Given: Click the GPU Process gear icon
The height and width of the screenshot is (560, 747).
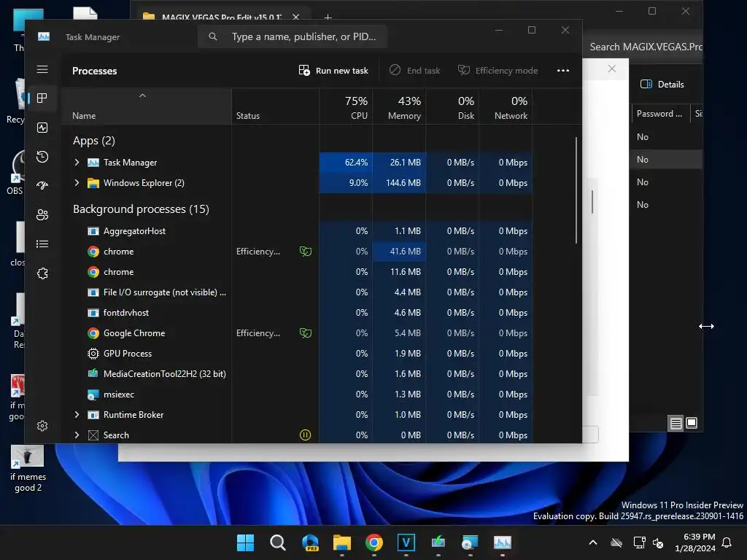Looking at the screenshot, I should [x=93, y=354].
